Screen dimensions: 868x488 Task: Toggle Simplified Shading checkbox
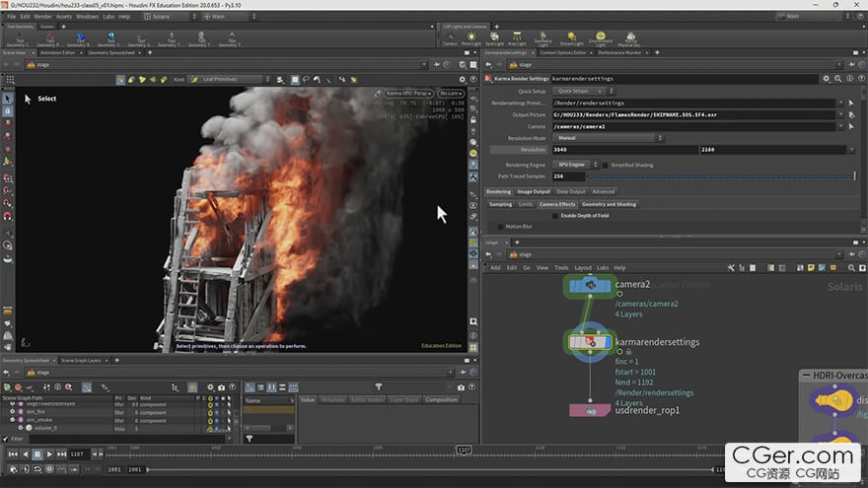click(605, 165)
